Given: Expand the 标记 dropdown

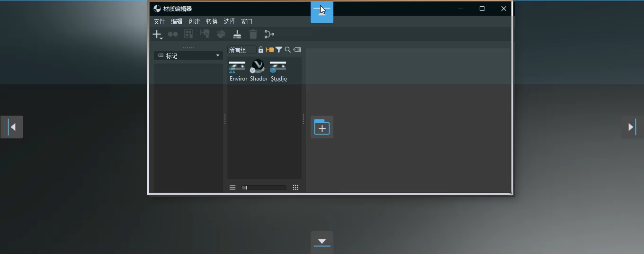Looking at the screenshot, I should click(x=188, y=55).
